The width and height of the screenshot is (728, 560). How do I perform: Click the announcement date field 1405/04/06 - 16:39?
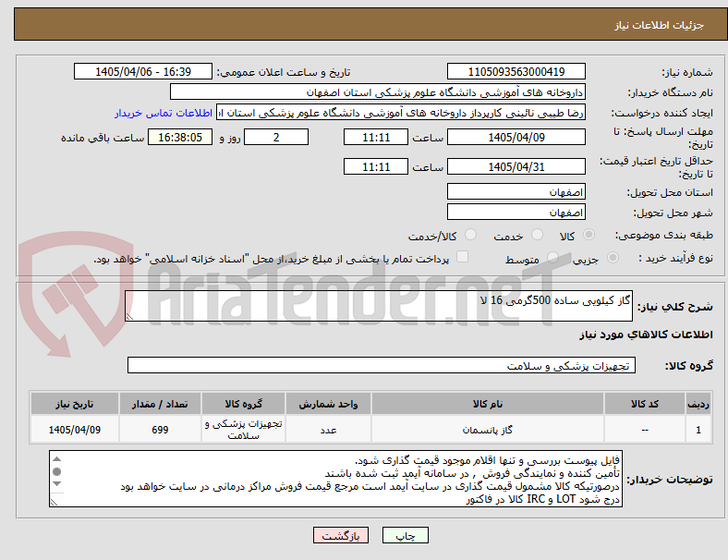(143, 72)
